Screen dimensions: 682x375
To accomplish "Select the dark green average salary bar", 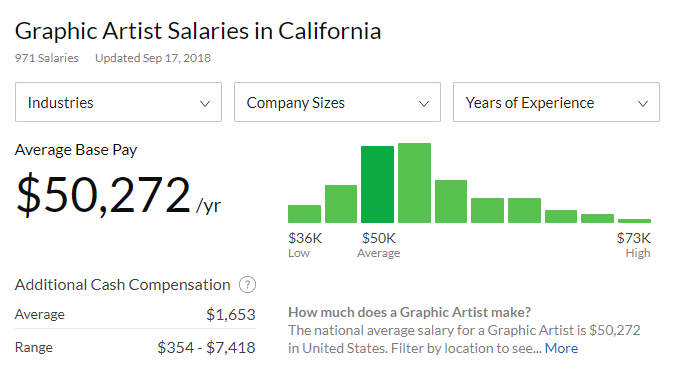I will point(378,184).
